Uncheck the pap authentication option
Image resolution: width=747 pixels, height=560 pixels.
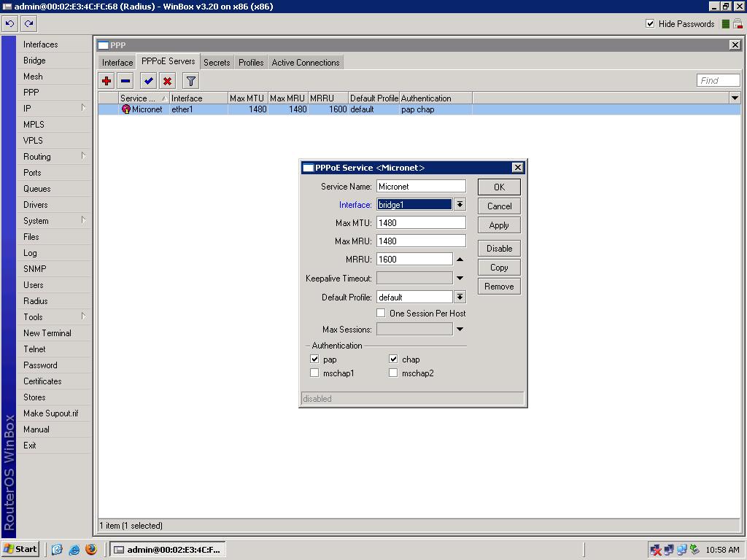314,359
